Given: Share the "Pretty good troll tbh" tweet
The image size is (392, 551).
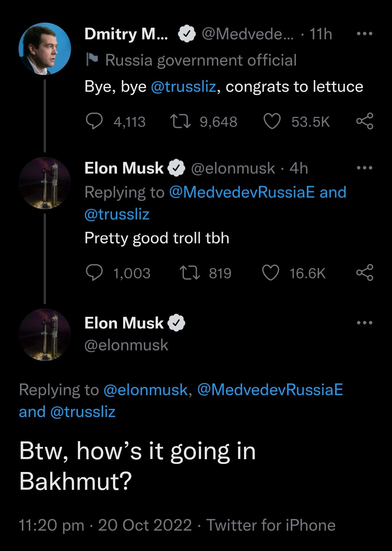Looking at the screenshot, I should [365, 273].
